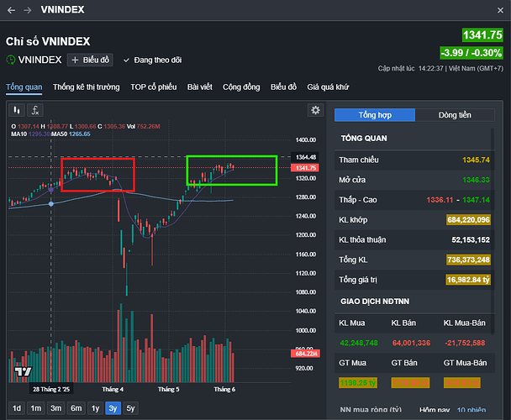The width and height of the screenshot is (511, 420).
Task: Open the fx indicators menu
Action: pos(35,110)
